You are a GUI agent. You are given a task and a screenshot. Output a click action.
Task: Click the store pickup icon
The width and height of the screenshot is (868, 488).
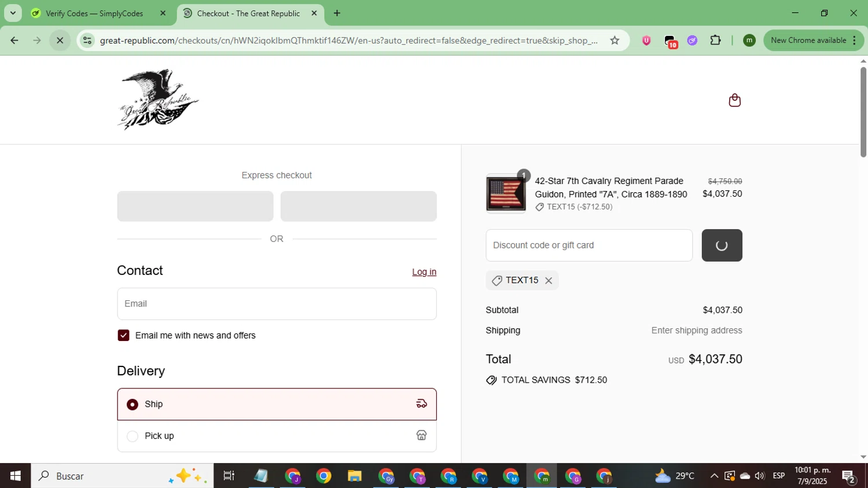[421, 435]
